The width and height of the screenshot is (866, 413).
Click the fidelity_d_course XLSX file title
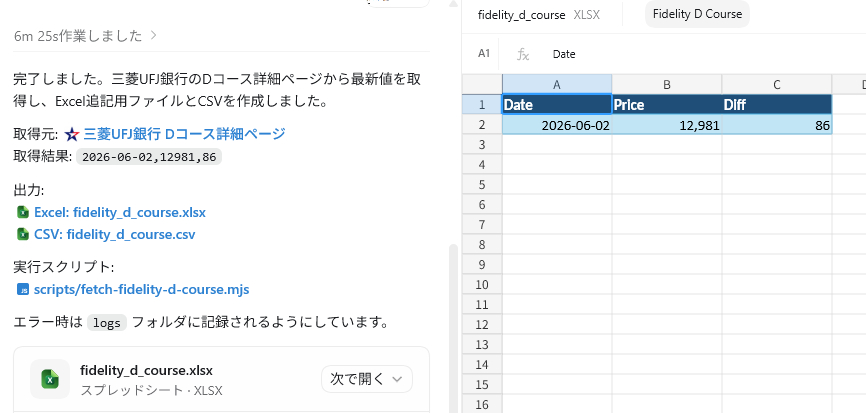(x=538, y=15)
